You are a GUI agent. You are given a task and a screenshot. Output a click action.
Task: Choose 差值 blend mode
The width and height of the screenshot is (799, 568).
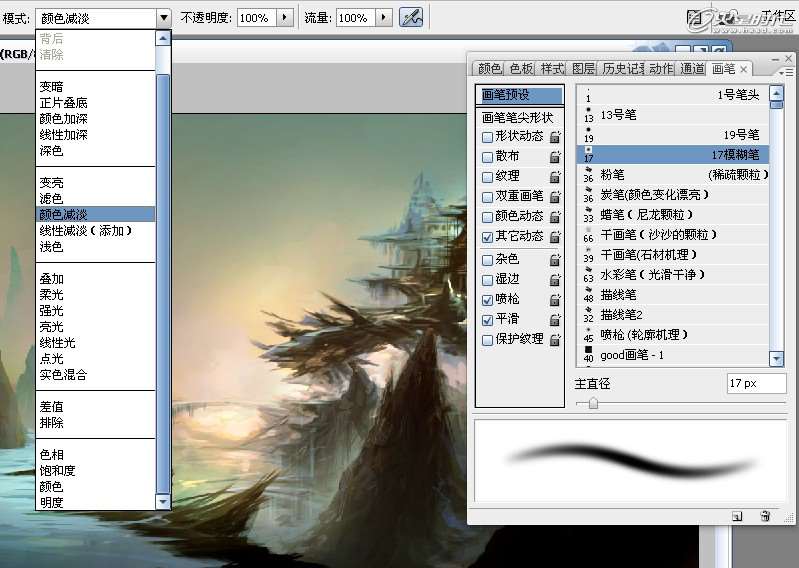point(95,407)
